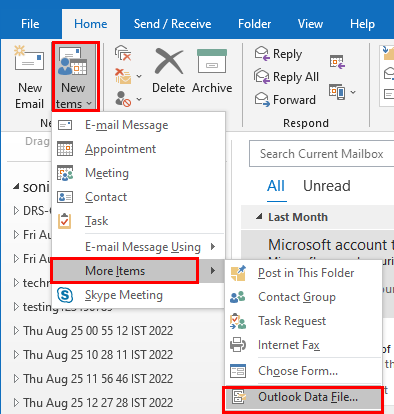Click the Outlook Data File icon
The image size is (394, 414).
(239, 397)
